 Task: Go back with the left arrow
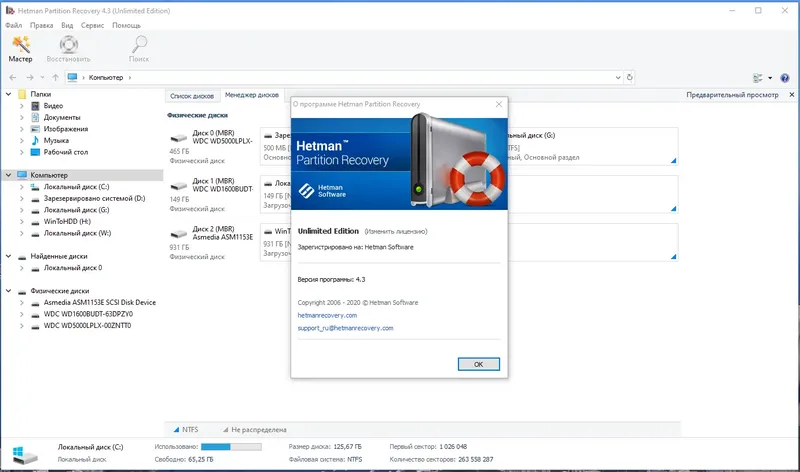13,78
